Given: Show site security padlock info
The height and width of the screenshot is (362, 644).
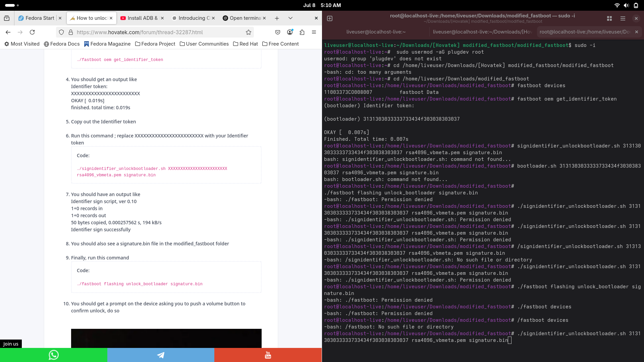Looking at the screenshot, I should click(x=71, y=32).
